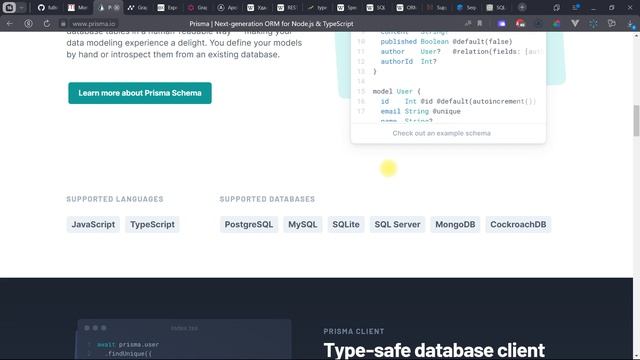Click the TypeScript language tag
Screen dimensions: 640x360
coord(152,224)
